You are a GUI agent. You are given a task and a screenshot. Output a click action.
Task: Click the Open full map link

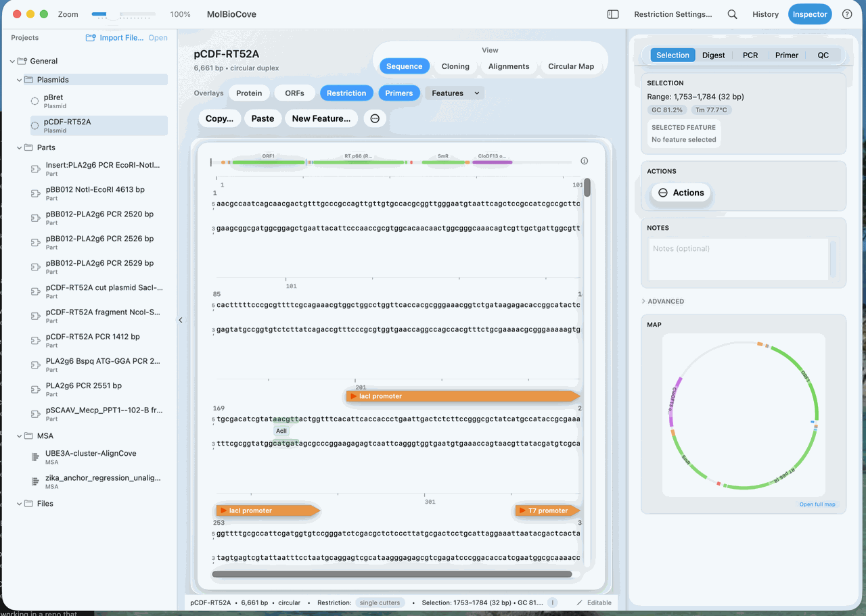tap(817, 504)
